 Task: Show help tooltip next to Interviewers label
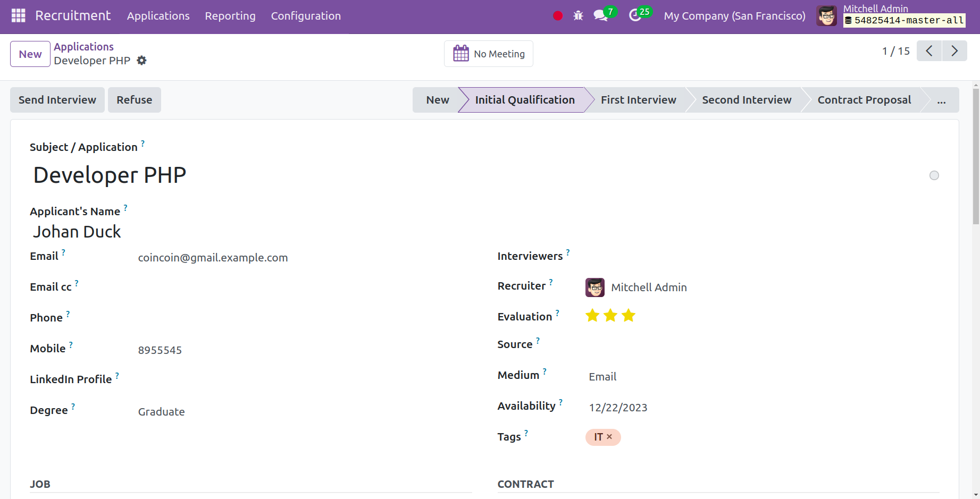tap(568, 252)
